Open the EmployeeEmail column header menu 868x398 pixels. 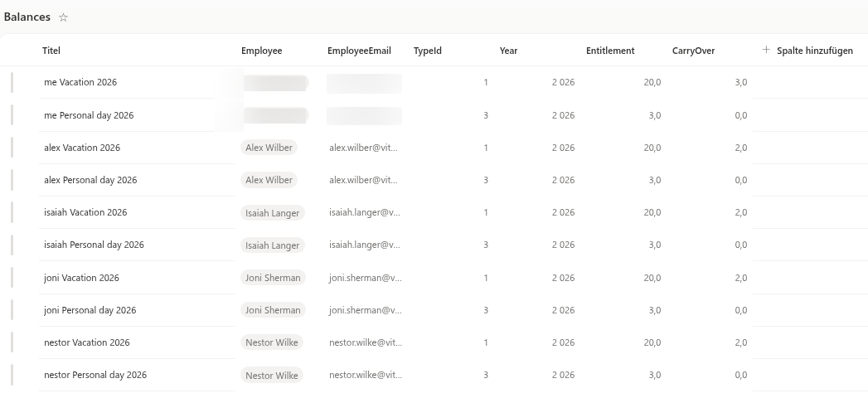tap(359, 51)
